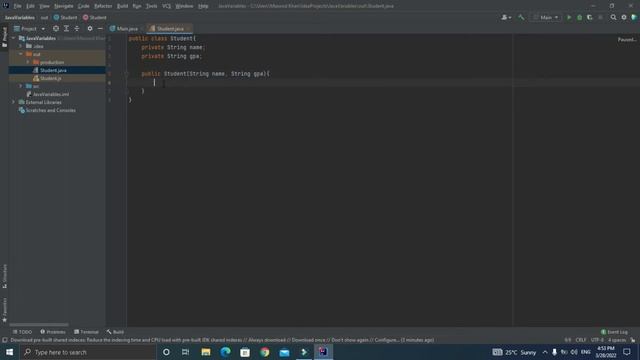The image size is (640, 360).
Task: Open Microsoft Store from taskbar
Action: [x=245, y=352]
